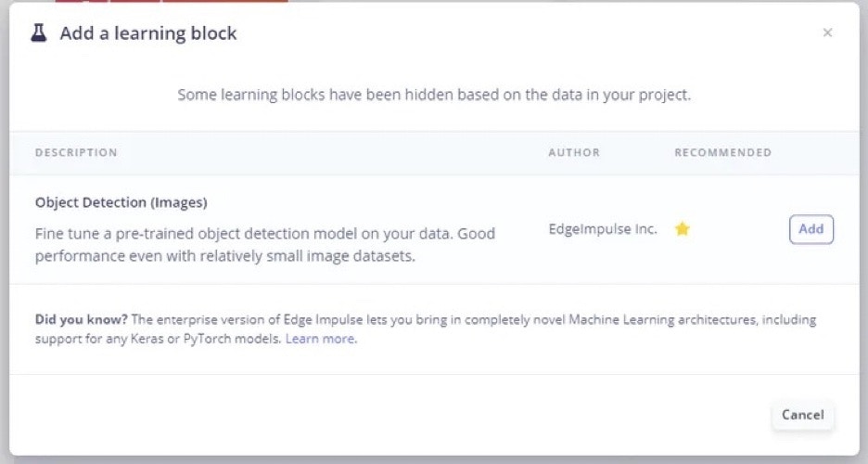Click the EdgeImpulse Inc. author name
This screenshot has width=868, height=464.
click(x=603, y=229)
